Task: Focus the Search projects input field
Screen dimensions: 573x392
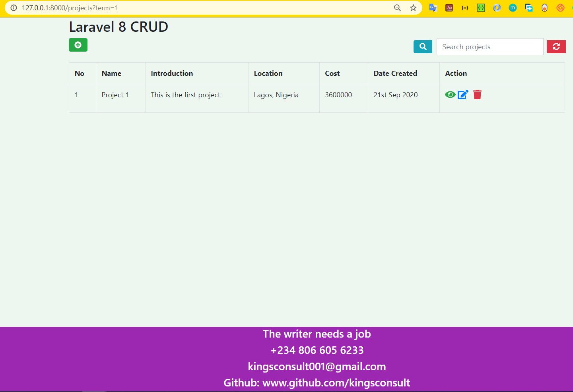Action: (x=490, y=47)
